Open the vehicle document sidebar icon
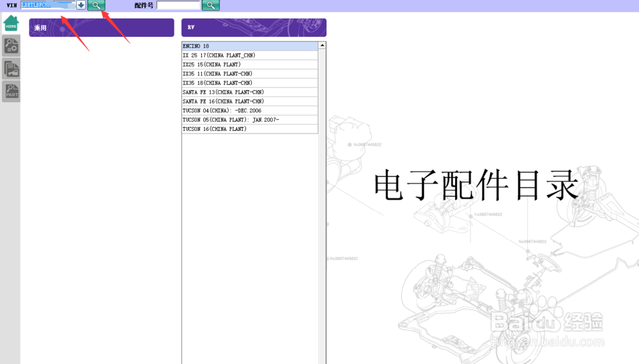 coord(11,68)
